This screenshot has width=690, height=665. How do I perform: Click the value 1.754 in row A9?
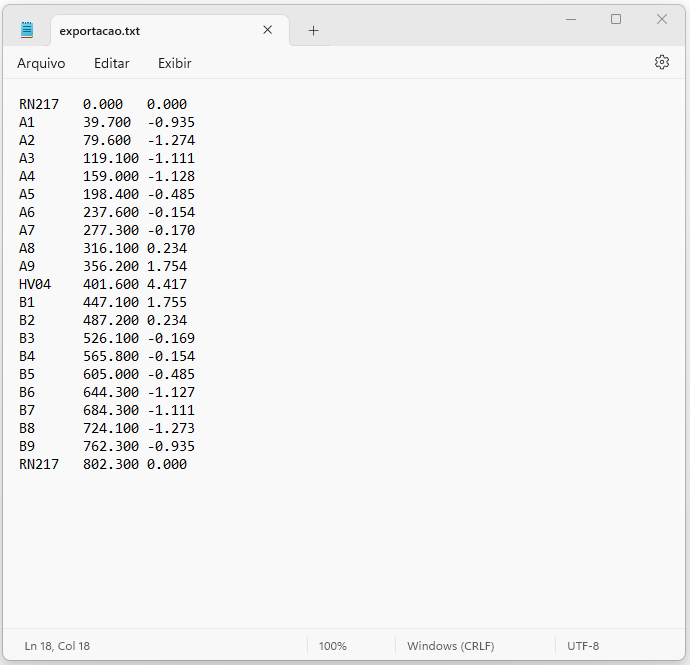pyautogui.click(x=167, y=267)
